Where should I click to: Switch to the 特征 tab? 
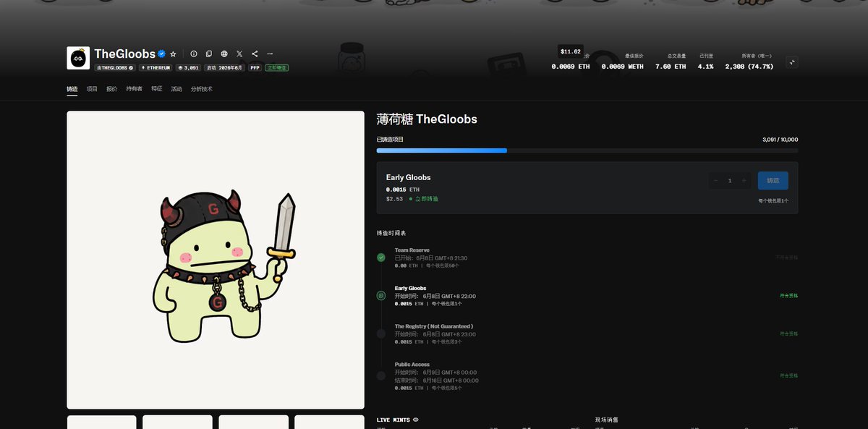tap(157, 89)
